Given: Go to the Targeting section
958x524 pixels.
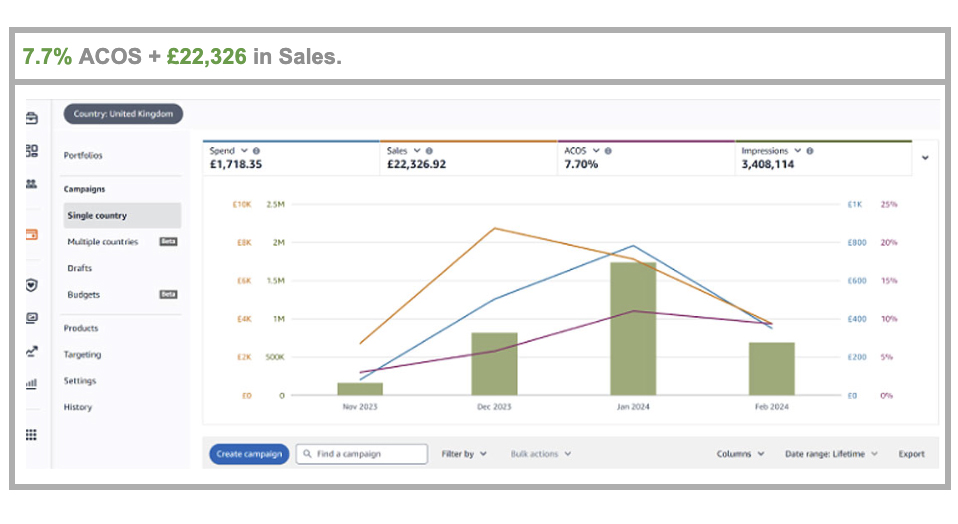Looking at the screenshot, I should pos(82,355).
